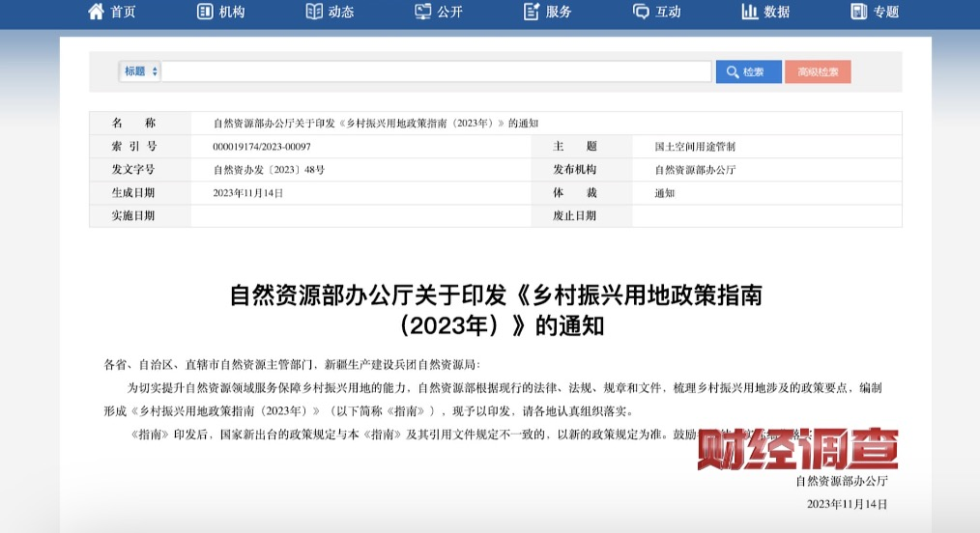
Task: Click the home icon beside 首页
Action: [96, 12]
